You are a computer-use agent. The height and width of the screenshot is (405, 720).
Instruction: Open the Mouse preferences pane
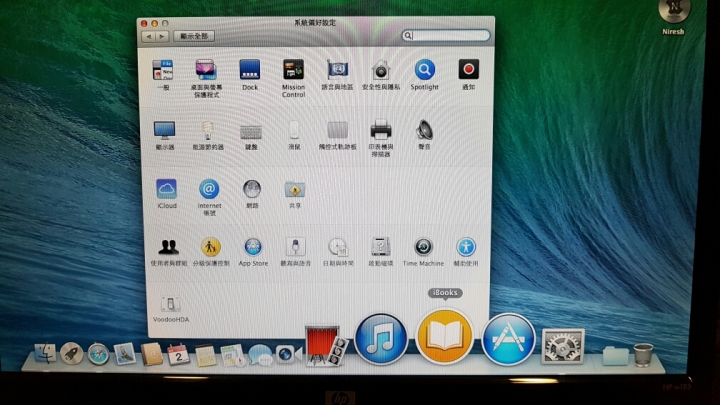pos(294,130)
